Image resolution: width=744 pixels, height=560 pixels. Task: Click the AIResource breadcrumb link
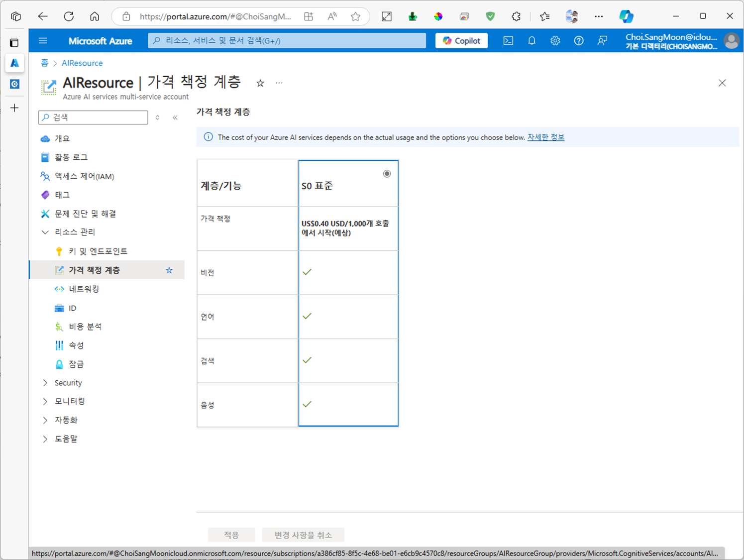82,63
